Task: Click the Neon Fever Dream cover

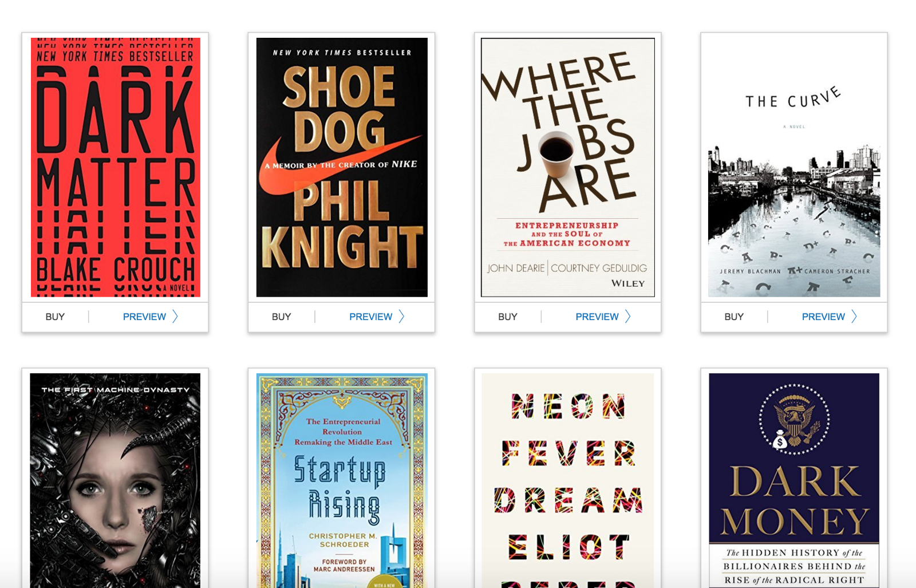Action: (x=568, y=481)
